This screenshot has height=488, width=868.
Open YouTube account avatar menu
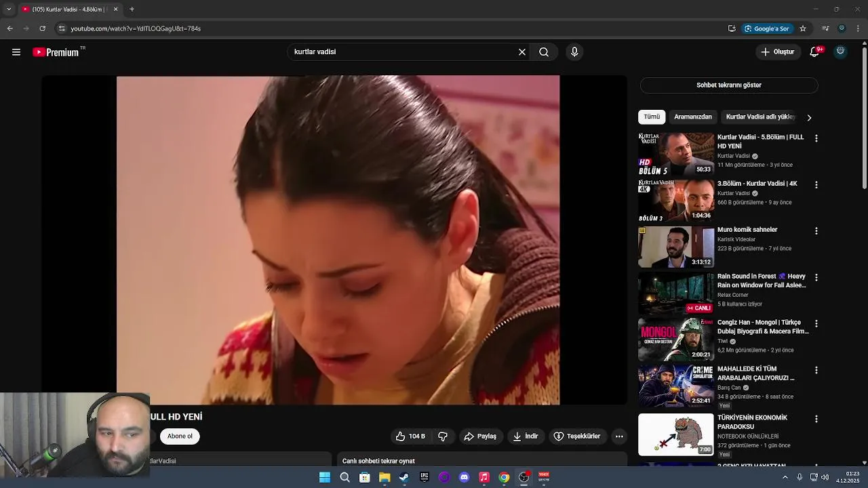click(841, 52)
